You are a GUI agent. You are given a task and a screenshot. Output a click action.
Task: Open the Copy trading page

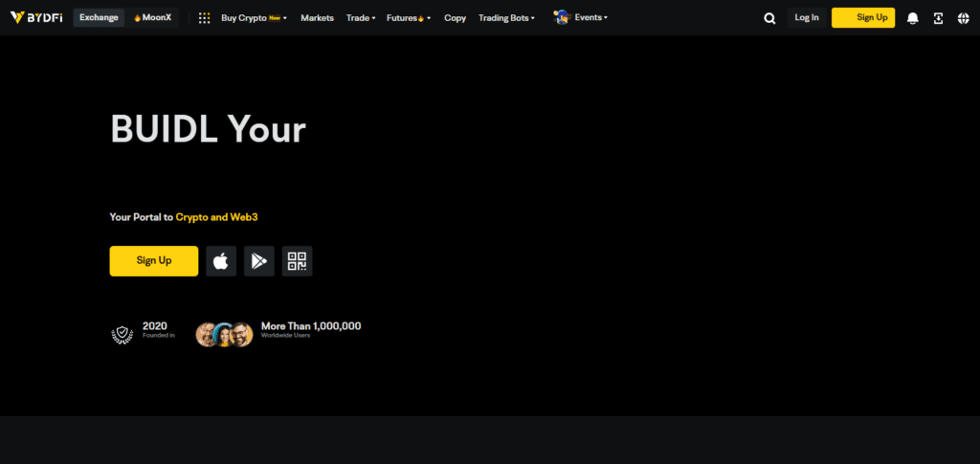point(455,18)
